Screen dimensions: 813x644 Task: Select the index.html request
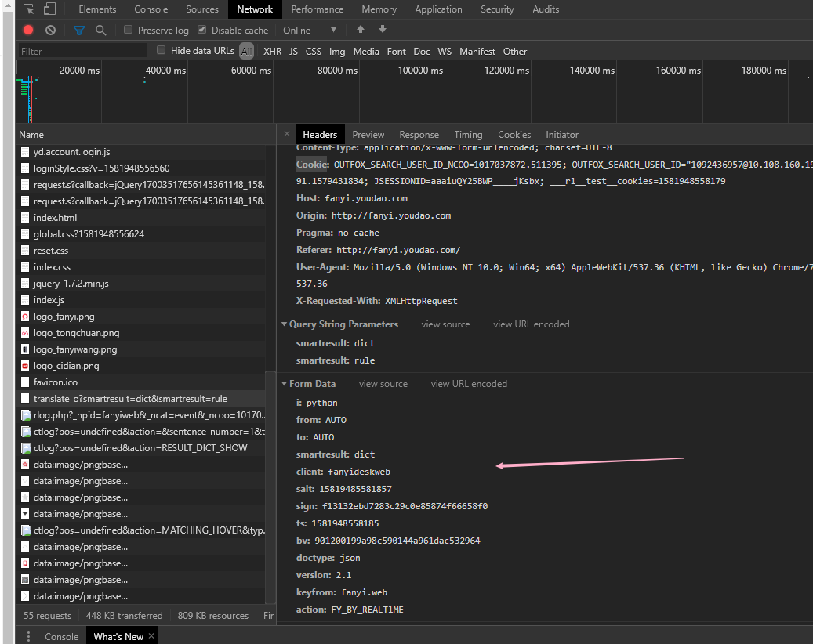point(140,218)
